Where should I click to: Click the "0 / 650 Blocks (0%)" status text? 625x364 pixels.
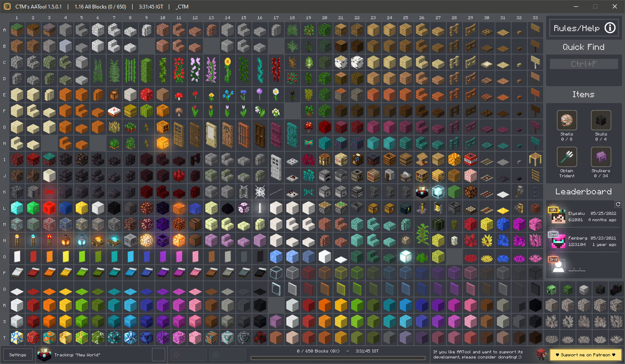click(318, 351)
